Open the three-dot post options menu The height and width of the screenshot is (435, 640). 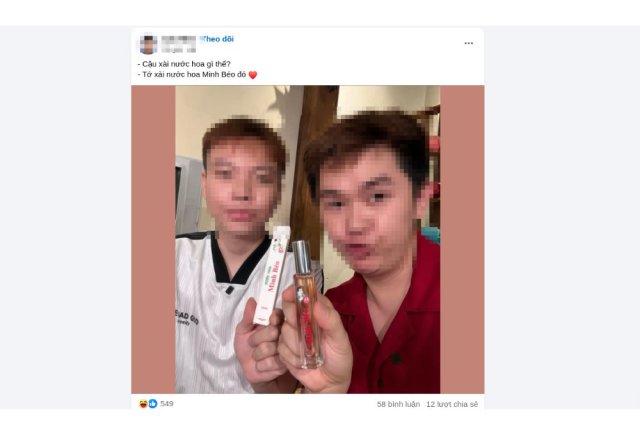coord(469,43)
